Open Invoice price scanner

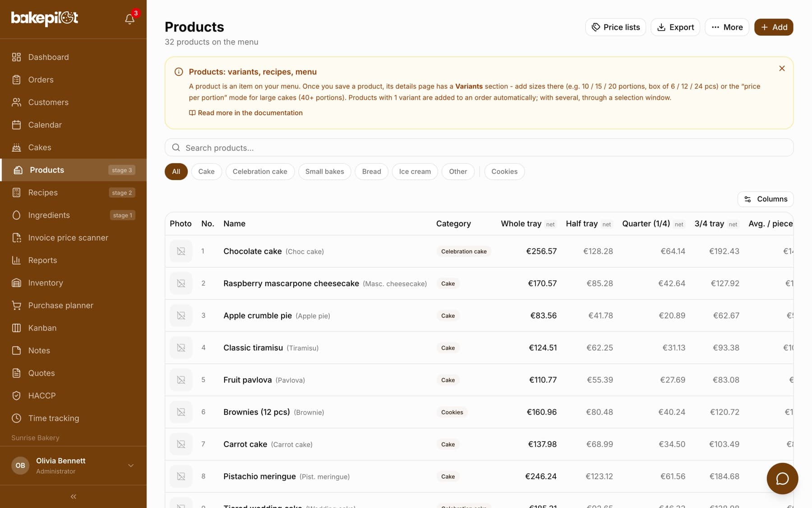(x=73, y=238)
